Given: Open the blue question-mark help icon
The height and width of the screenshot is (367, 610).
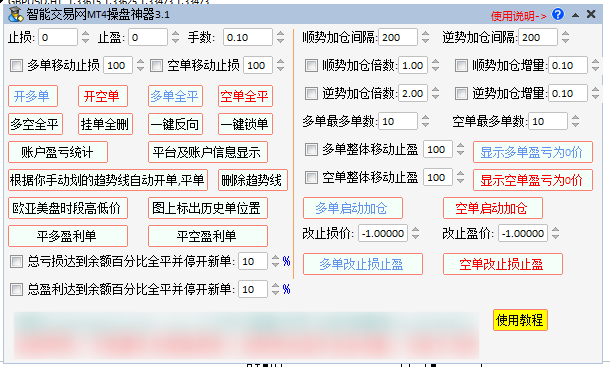Looking at the screenshot, I should (558, 14).
